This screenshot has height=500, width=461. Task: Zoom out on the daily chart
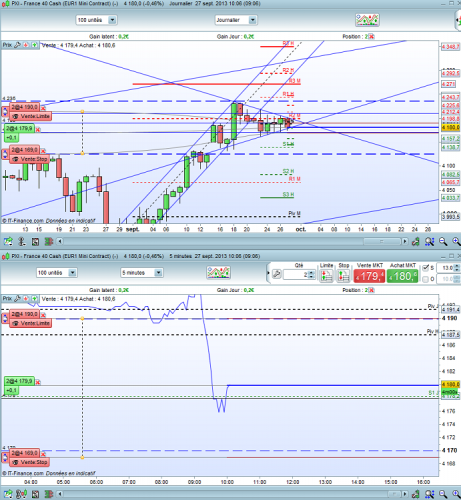(443, 241)
